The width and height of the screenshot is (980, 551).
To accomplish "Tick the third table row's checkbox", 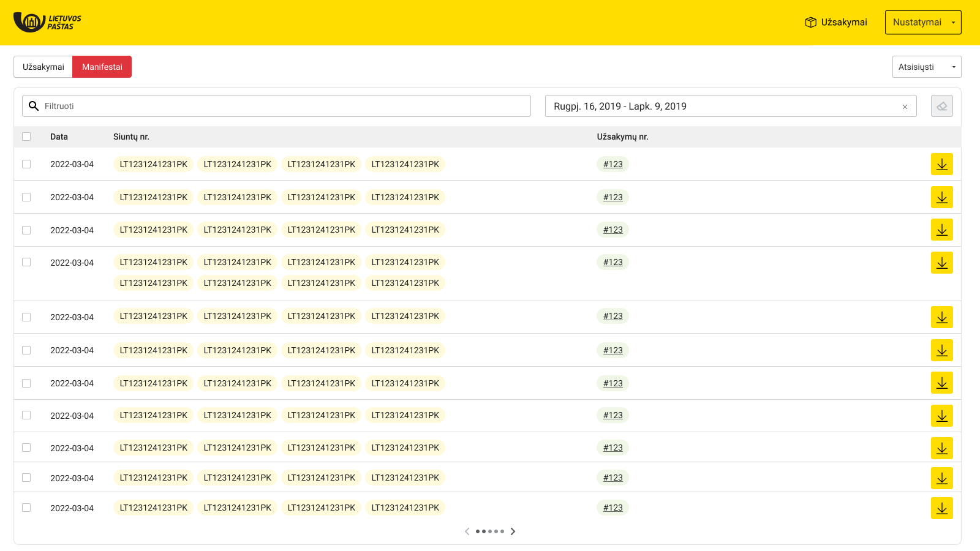I will click(x=26, y=230).
